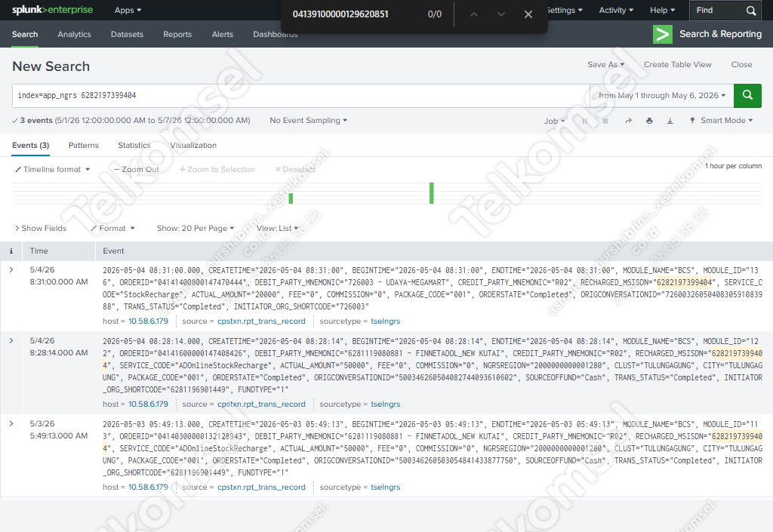Click Create Table View
This screenshot has height=532, width=773.
pos(677,65)
